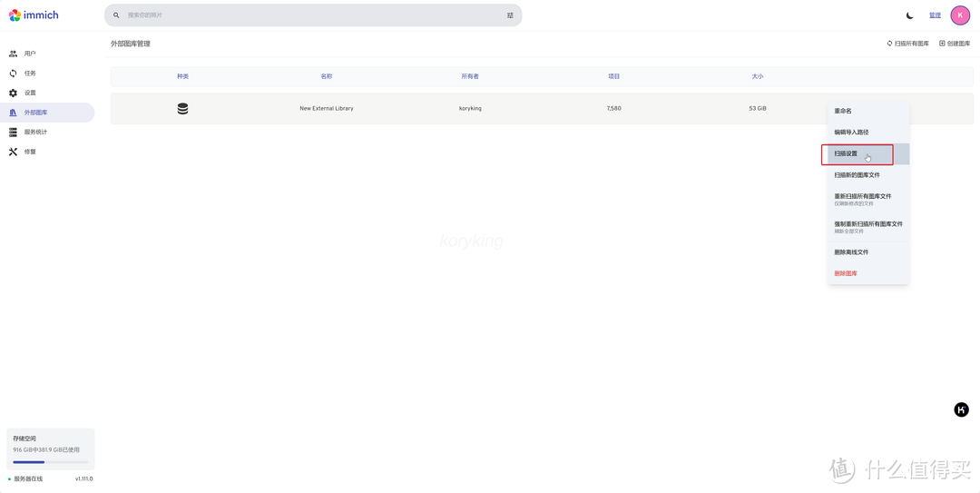Open 服务统计 in the sidebar
This screenshot has height=493, width=980.
[47, 132]
